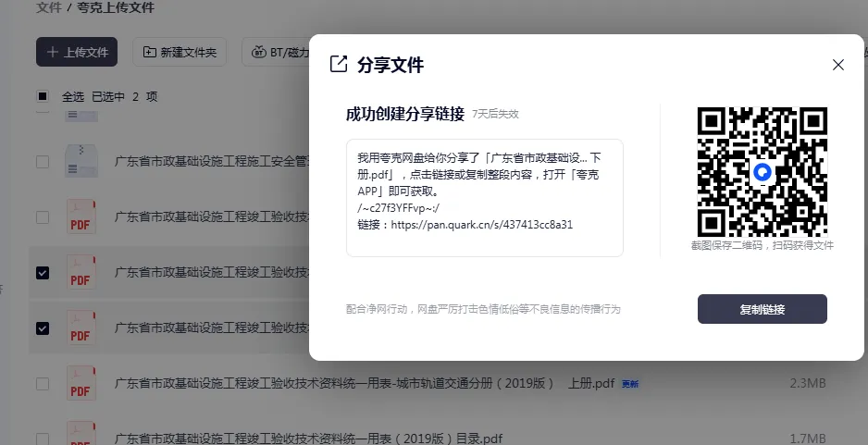
Task: Click the 更新 badge next to 上册.pdf
Action: click(x=630, y=384)
